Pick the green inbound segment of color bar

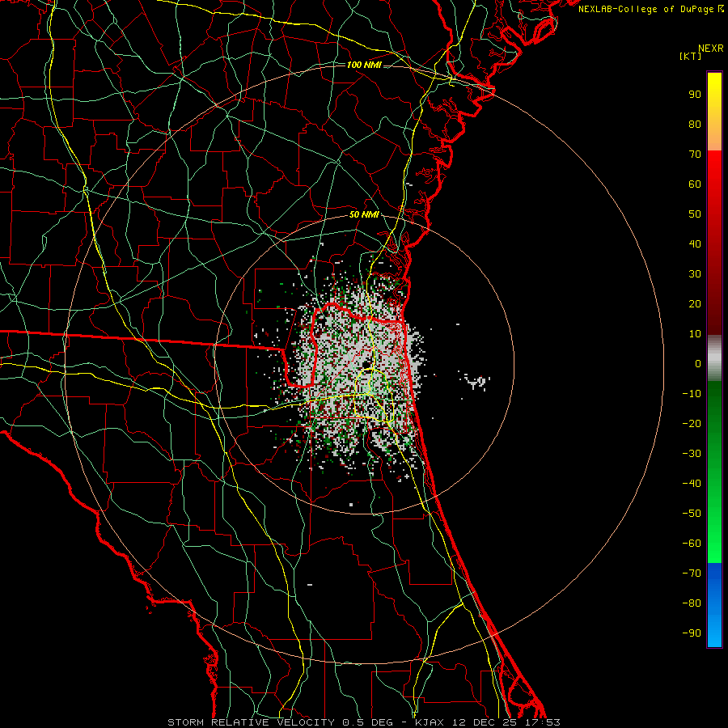tap(714, 472)
